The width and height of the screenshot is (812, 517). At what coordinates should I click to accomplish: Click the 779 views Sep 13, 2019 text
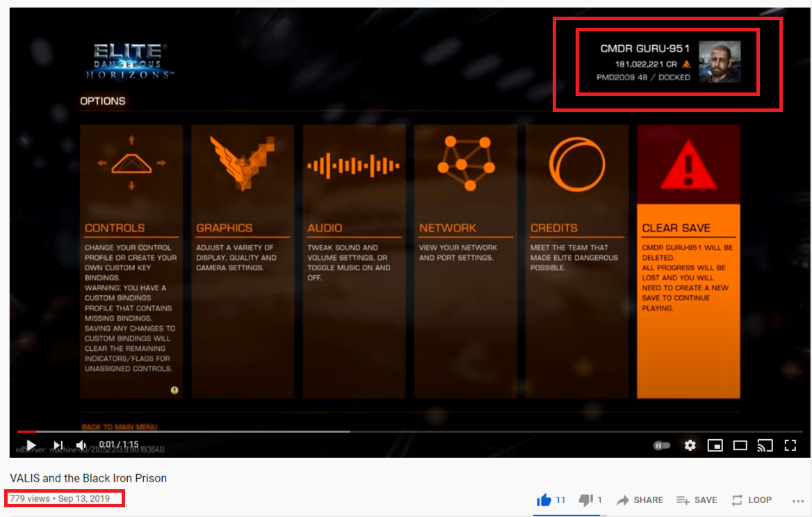[60, 498]
